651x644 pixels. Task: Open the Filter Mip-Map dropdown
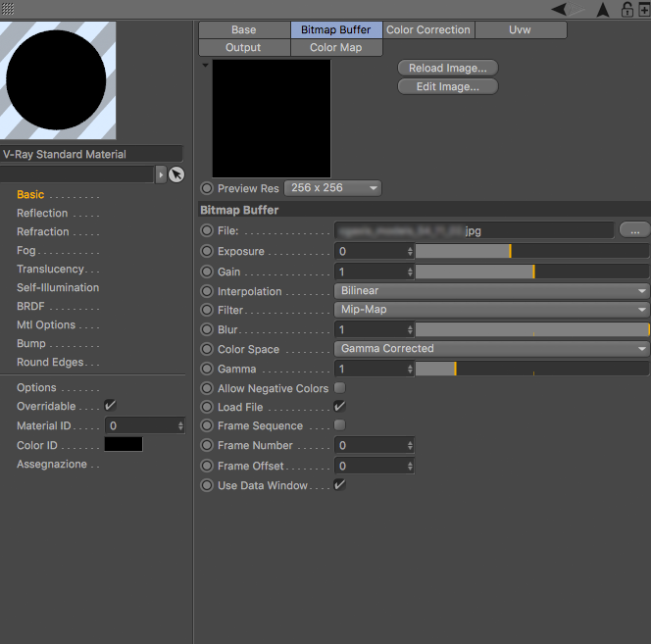pos(491,310)
